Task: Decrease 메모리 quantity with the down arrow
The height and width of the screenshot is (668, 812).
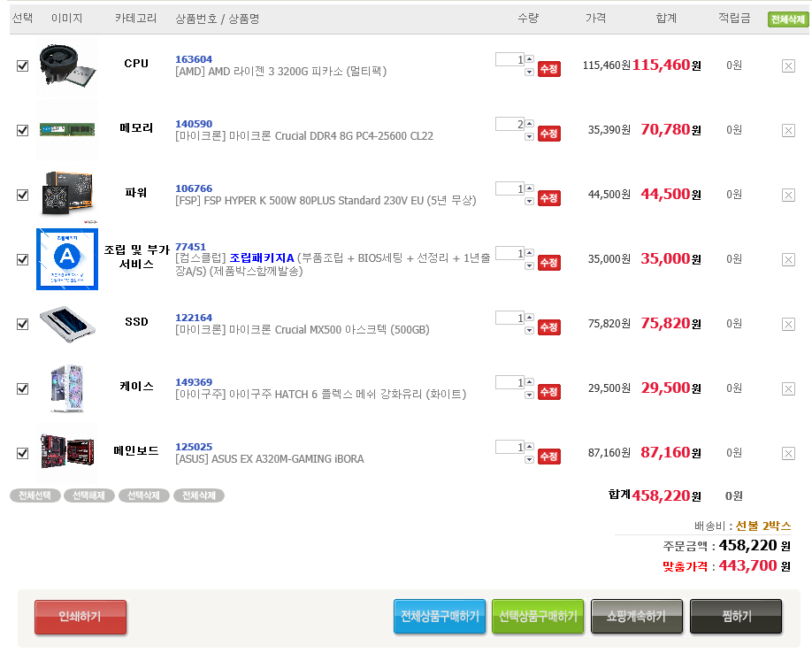Action: coord(529,137)
